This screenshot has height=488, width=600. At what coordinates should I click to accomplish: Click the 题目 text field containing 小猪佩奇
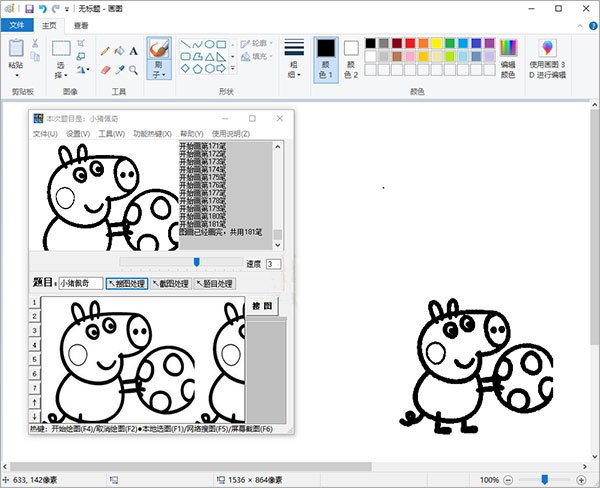[x=80, y=284]
